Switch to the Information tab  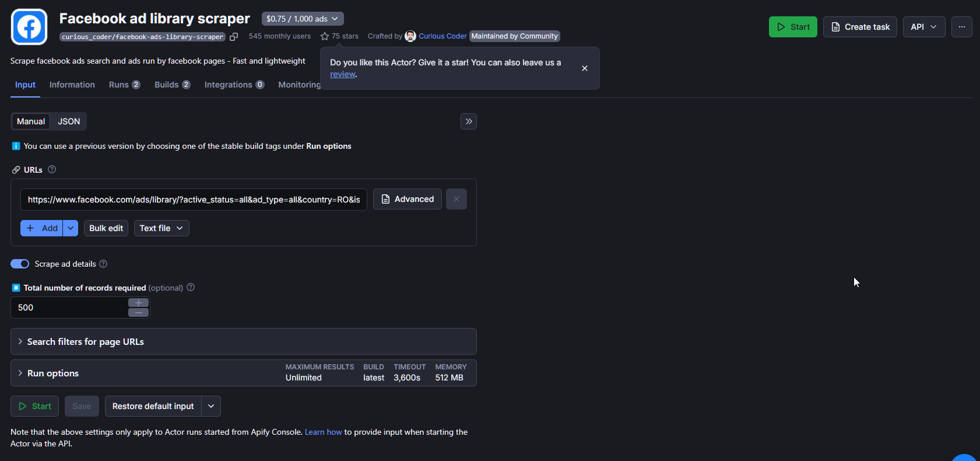click(72, 85)
